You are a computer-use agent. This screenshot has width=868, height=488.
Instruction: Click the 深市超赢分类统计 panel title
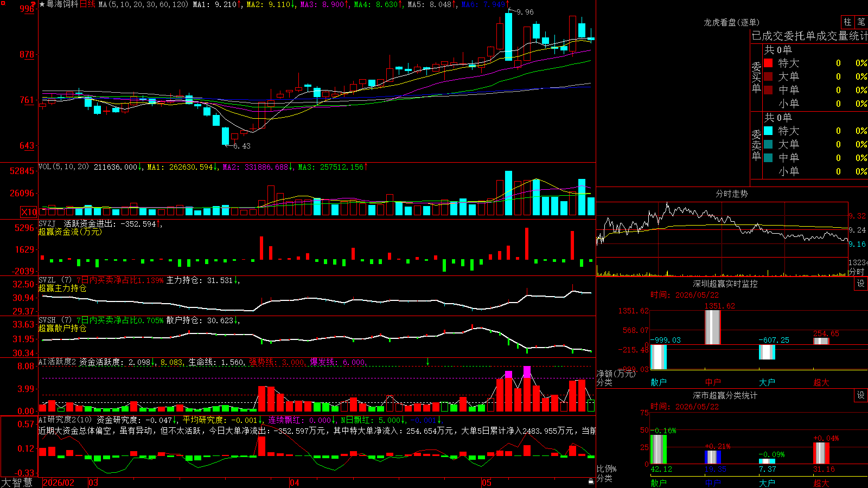(x=725, y=395)
